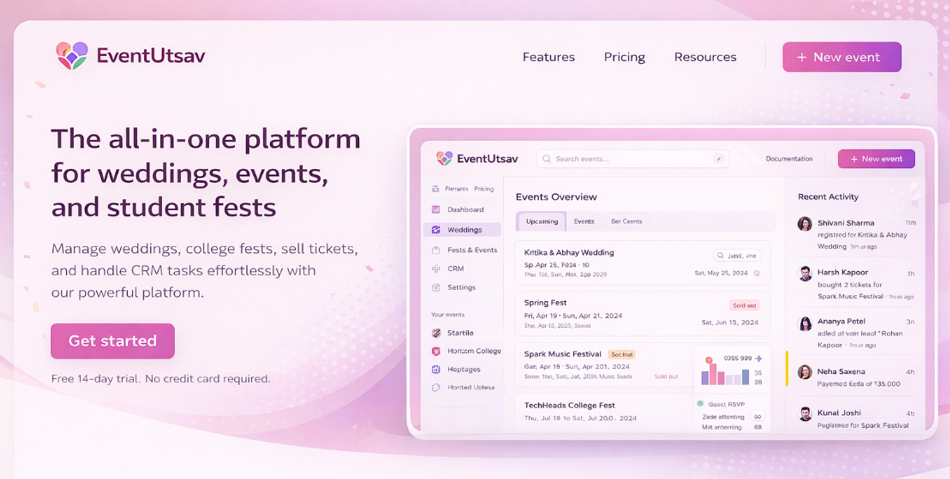This screenshot has height=479, width=950.
Task: Click Kunal Joshi's name in Recent Activity
Action: pyautogui.click(x=839, y=412)
